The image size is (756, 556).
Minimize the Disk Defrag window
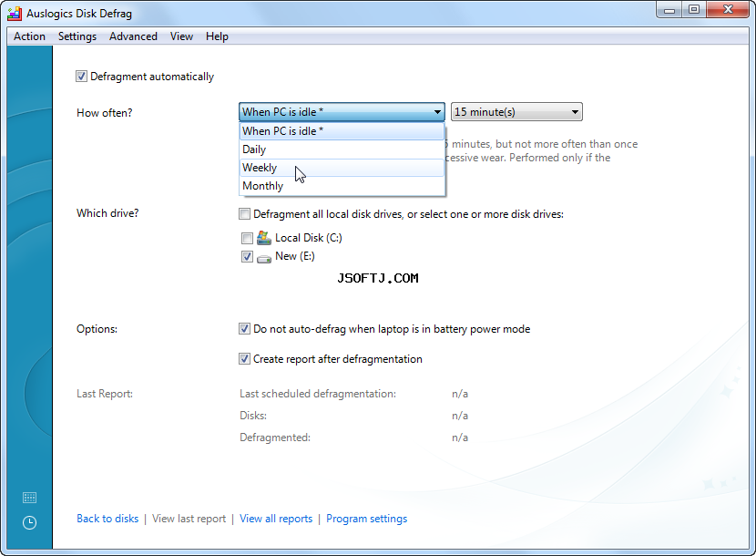669,10
